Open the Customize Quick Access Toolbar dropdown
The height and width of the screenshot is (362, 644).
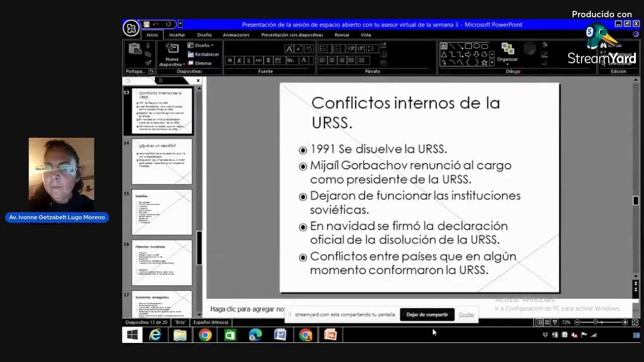click(x=180, y=24)
